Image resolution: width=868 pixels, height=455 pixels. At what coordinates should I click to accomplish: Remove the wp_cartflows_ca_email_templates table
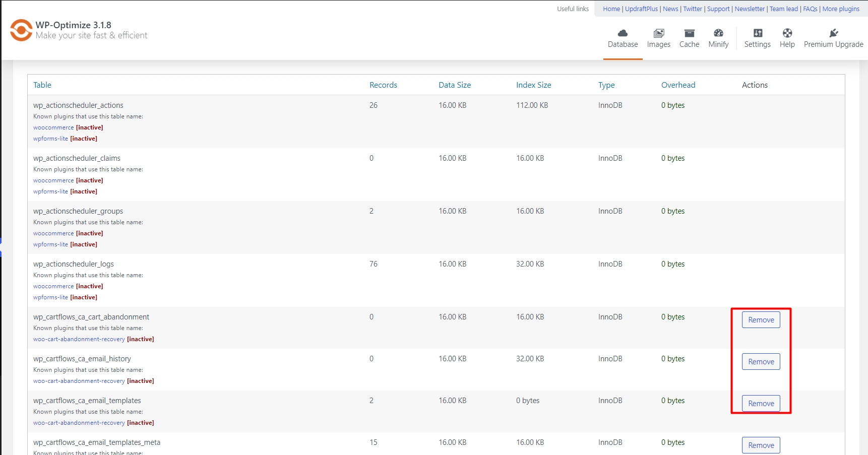click(x=761, y=404)
